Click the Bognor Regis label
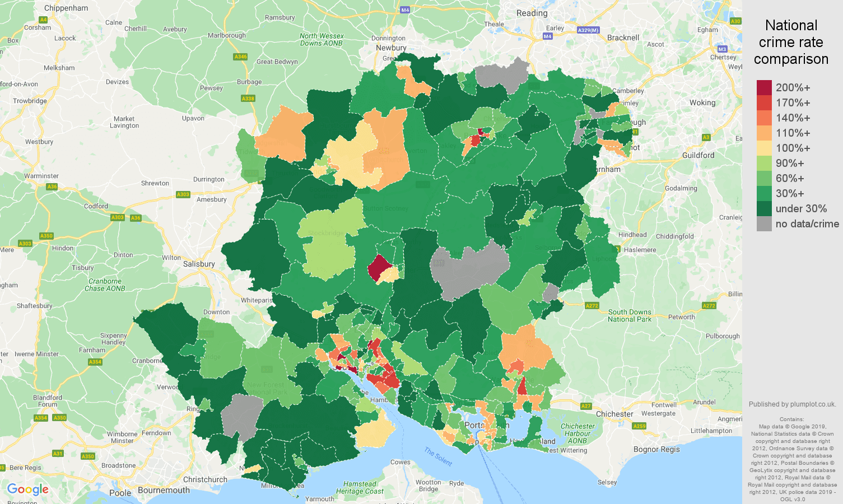Image resolution: width=843 pixels, height=504 pixels. click(656, 449)
